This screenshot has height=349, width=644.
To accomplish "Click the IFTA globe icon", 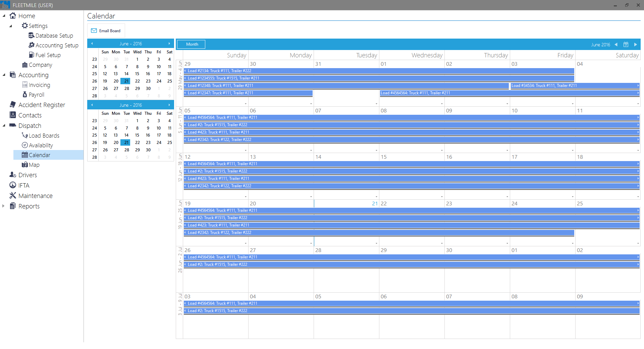I will [x=13, y=185].
